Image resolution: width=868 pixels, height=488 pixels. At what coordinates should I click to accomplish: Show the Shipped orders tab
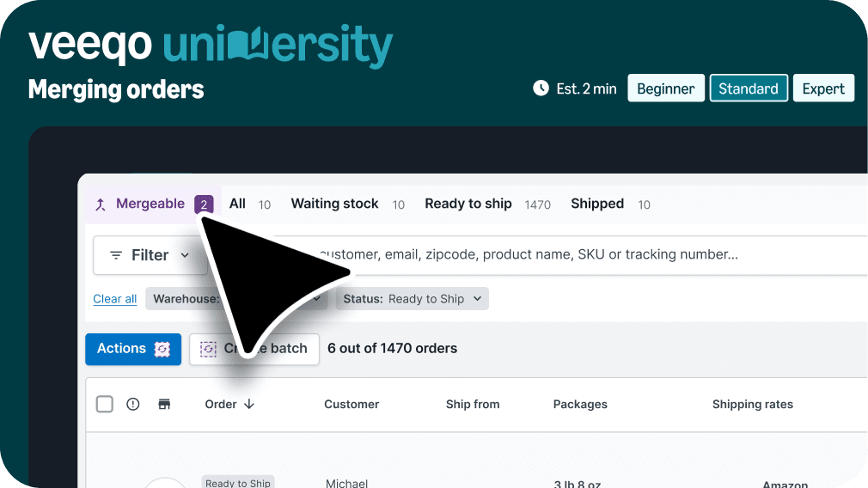point(597,204)
